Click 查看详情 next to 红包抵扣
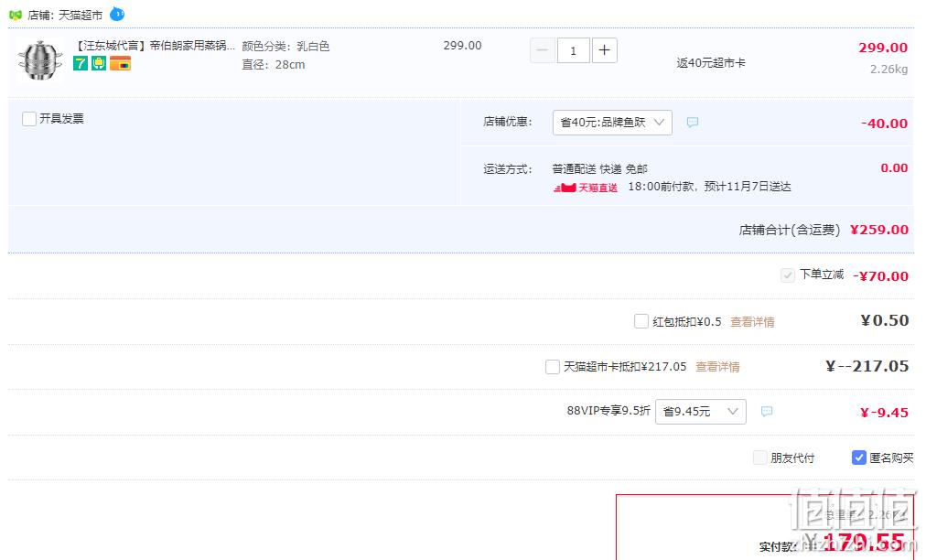 (752, 322)
